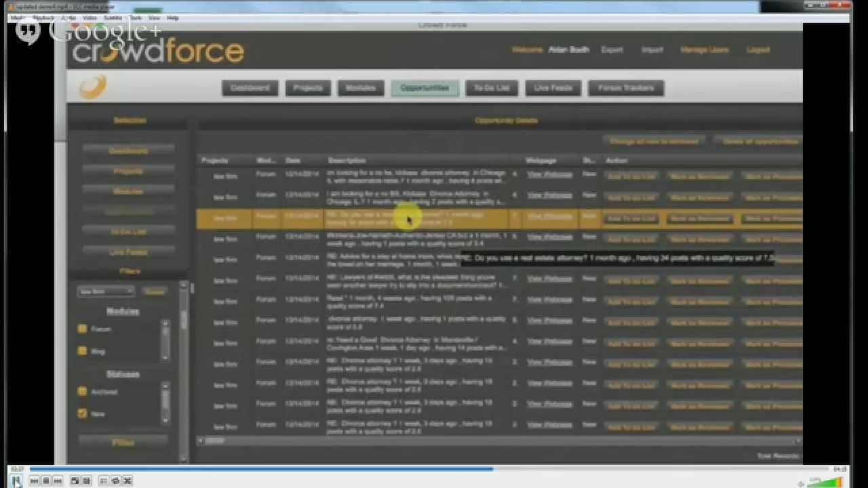The height and width of the screenshot is (488, 868).
Task: Click the Modules sidebar button
Action: 128,192
